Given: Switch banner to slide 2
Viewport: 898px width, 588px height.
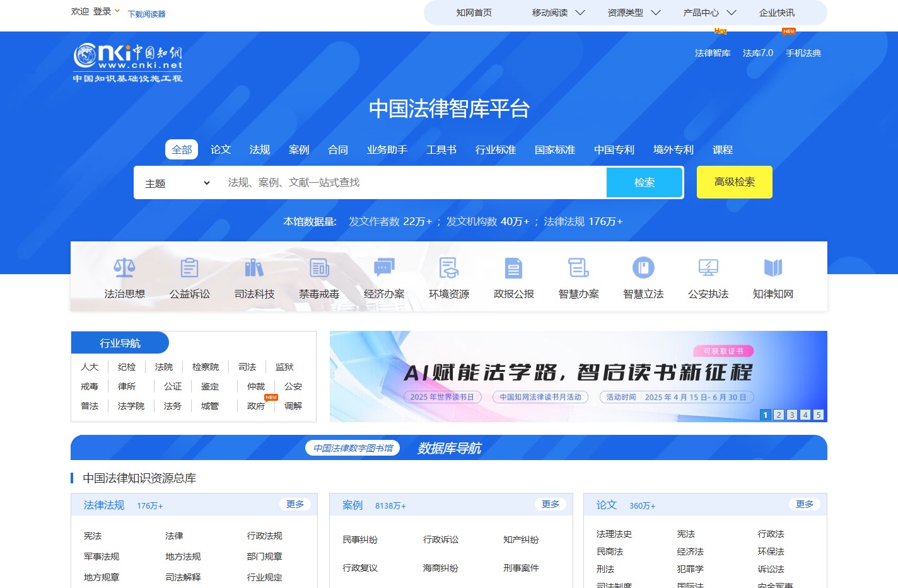Looking at the screenshot, I should click(x=779, y=415).
